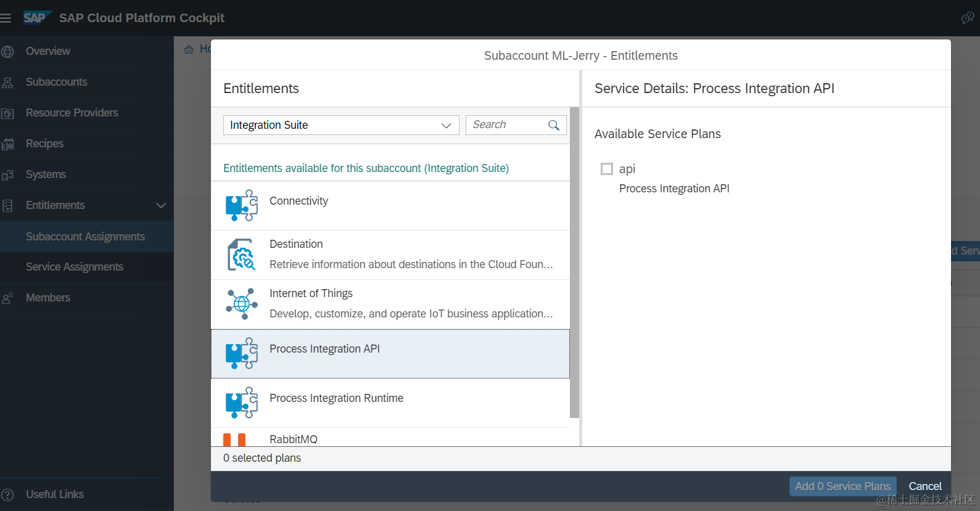Open the feedback icon in header
Image resolution: width=980 pixels, height=511 pixels.
pyautogui.click(x=967, y=18)
